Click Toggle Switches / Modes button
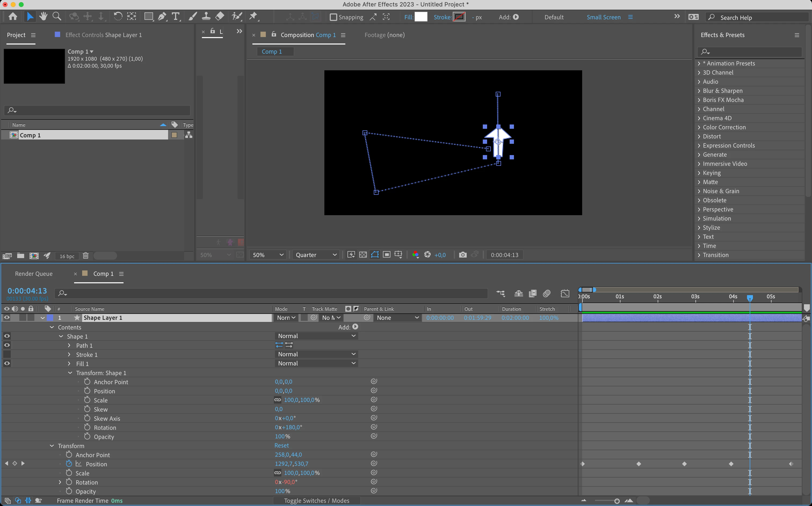The image size is (812, 506). (316, 500)
